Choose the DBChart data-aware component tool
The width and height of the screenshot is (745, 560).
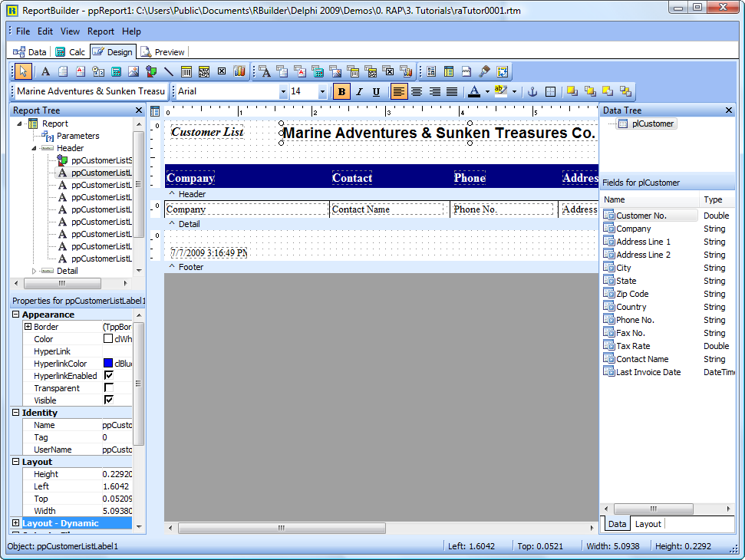[x=406, y=71]
